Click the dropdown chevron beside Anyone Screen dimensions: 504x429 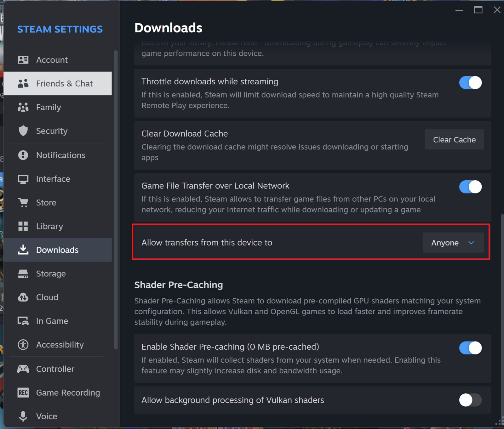coord(471,243)
